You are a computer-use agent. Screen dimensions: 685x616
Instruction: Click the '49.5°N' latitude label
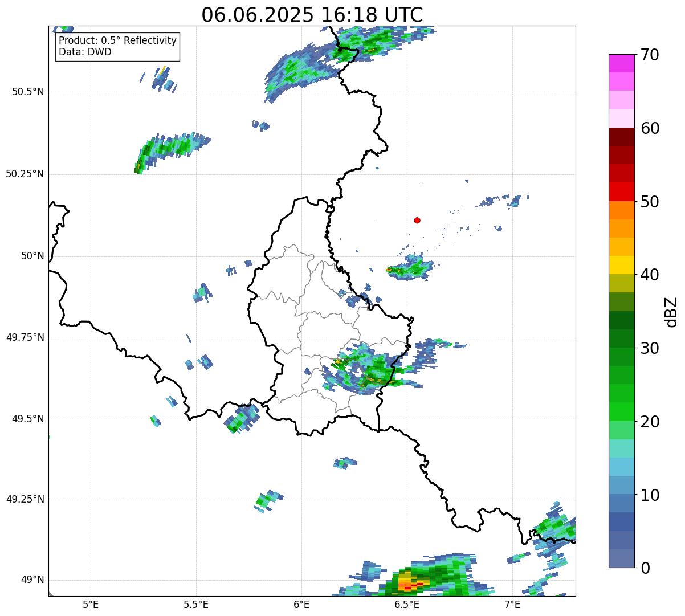click(x=28, y=419)
